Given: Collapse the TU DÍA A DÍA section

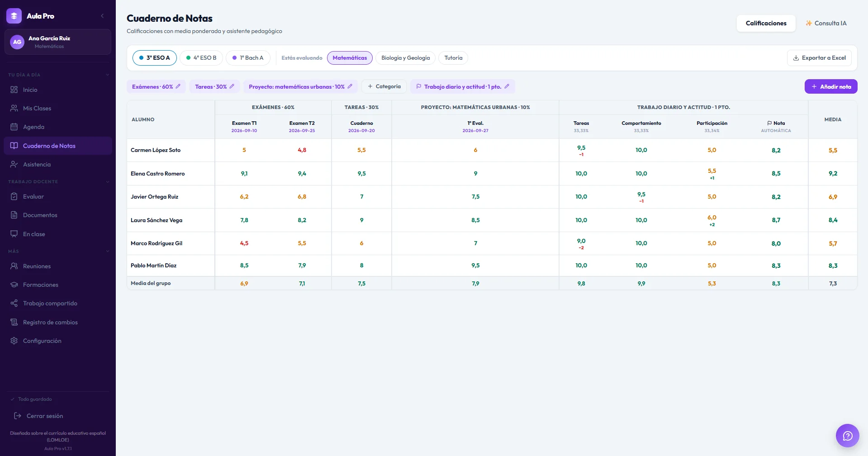Looking at the screenshot, I should 107,75.
